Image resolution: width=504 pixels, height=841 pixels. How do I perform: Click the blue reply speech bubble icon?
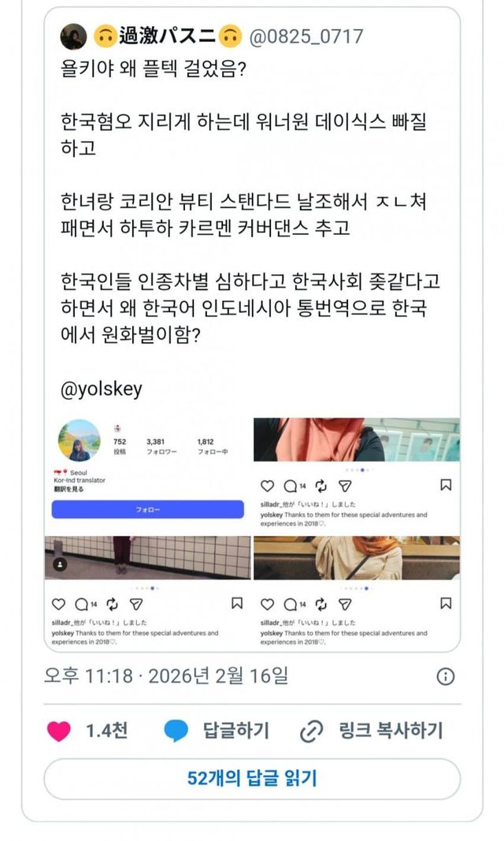coord(176,731)
